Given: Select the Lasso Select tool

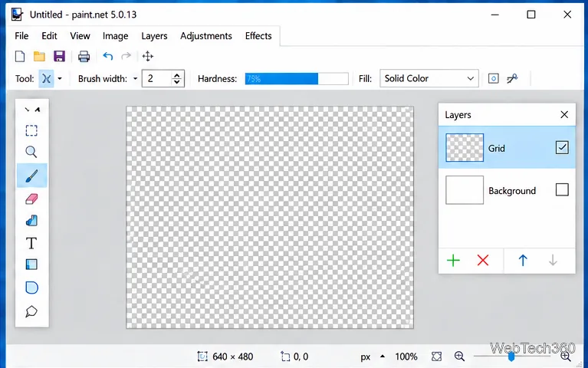Looking at the screenshot, I should click(x=31, y=311).
